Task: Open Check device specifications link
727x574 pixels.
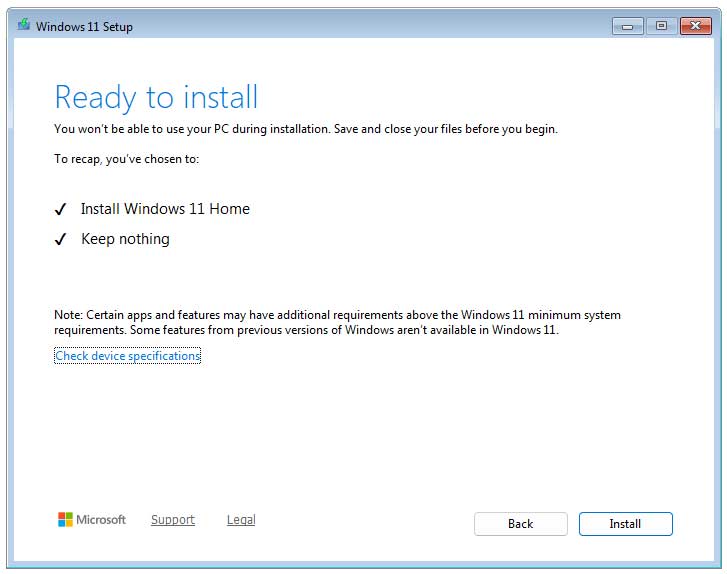Action: coord(128,356)
